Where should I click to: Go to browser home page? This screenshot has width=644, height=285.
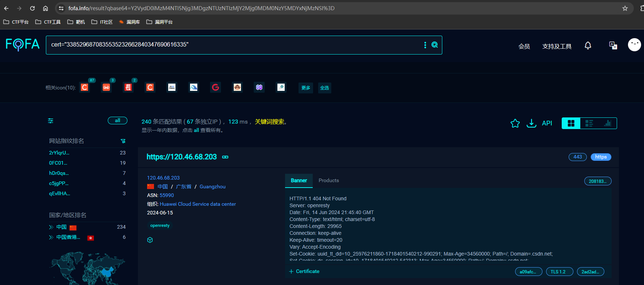pyautogui.click(x=46, y=8)
